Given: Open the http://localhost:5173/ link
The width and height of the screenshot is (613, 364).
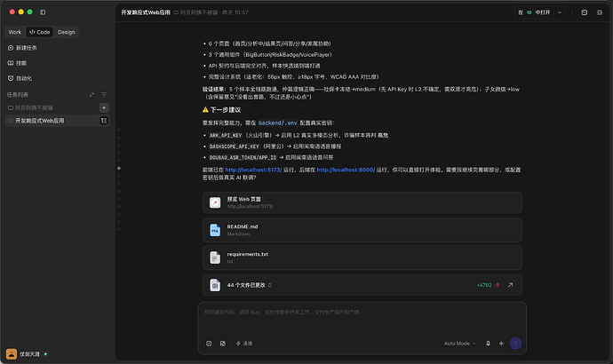Looking at the screenshot, I should (253, 170).
